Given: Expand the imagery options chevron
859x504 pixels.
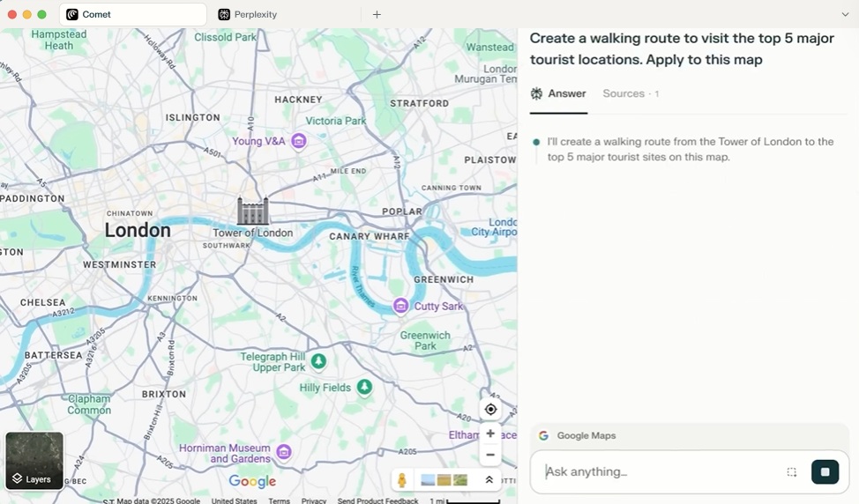Looking at the screenshot, I should click(x=489, y=480).
